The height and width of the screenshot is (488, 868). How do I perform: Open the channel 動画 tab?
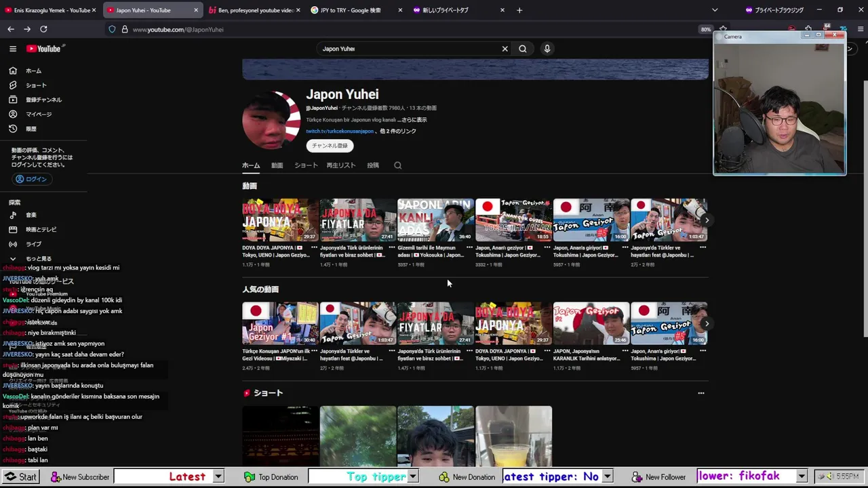click(277, 165)
